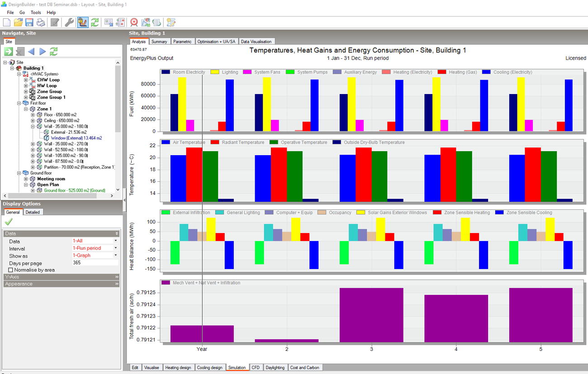
Task: Switch to the Parametric tab
Action: 182,42
